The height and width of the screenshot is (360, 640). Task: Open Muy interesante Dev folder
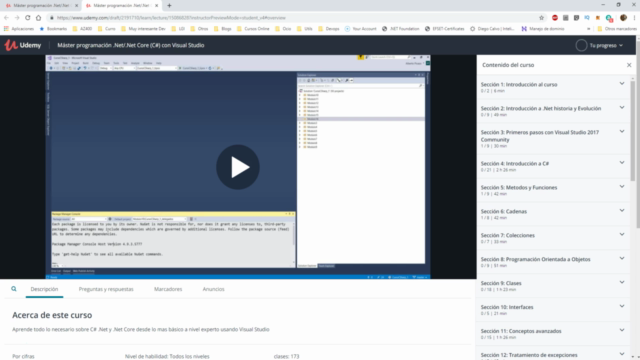pos(143,29)
